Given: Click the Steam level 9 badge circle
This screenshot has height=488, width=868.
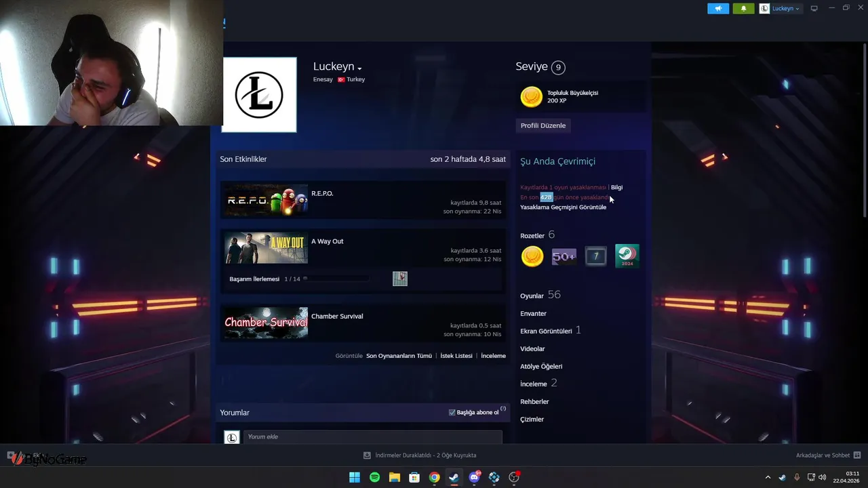Looking at the screenshot, I should 557,67.
